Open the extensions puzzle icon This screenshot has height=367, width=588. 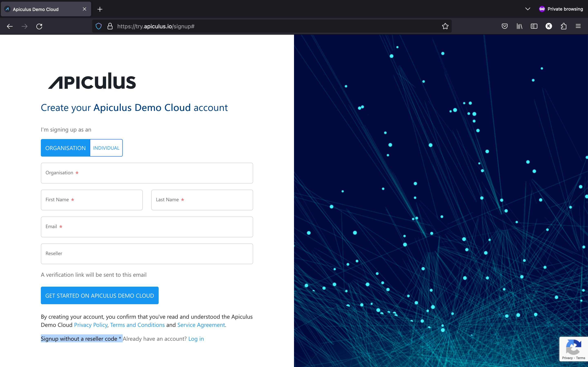tap(563, 26)
